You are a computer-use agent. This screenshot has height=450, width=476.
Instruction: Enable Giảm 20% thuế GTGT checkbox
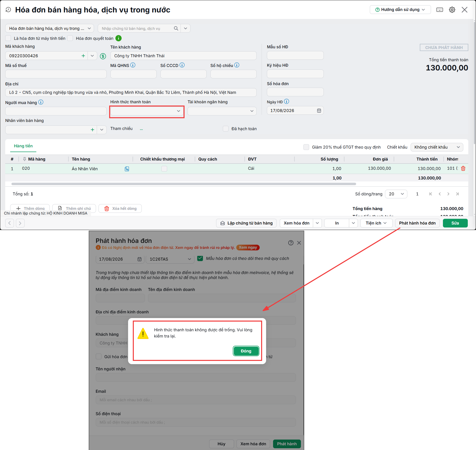click(306, 147)
